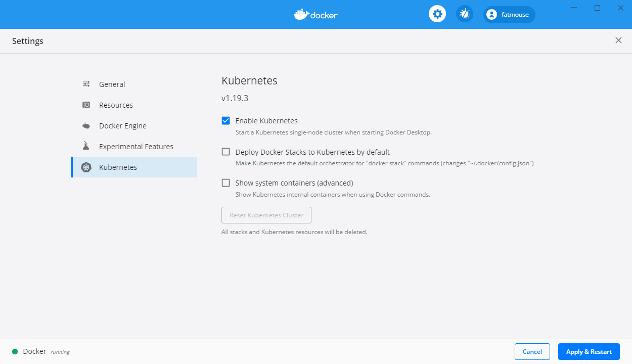Click the fatmouse username label
The image size is (632, 364).
515,15
